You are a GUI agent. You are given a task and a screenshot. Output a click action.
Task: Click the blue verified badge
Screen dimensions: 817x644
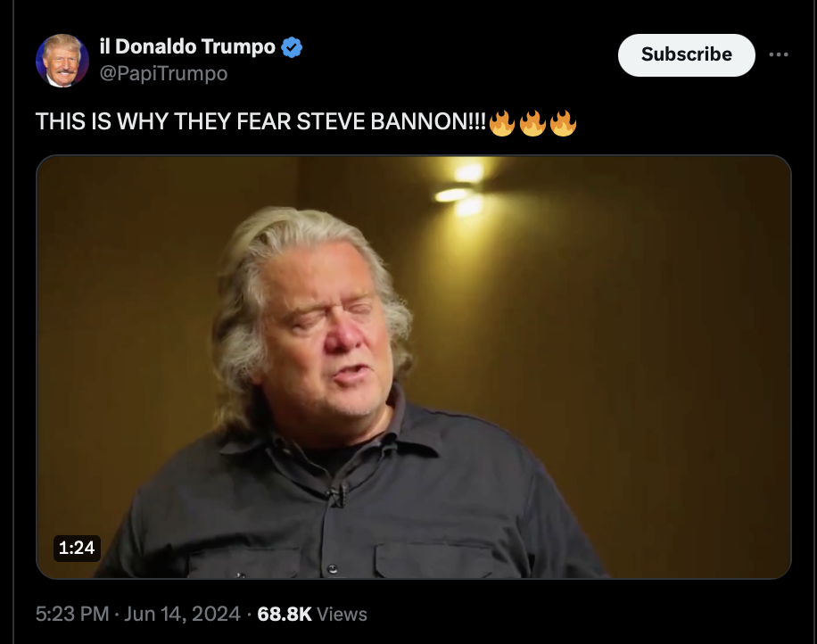pyautogui.click(x=292, y=47)
